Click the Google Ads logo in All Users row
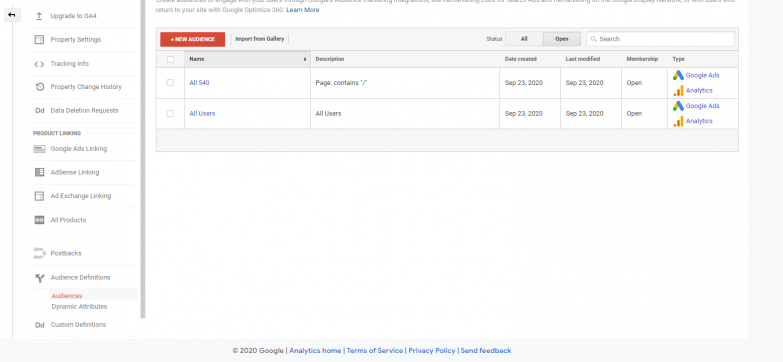This screenshot has height=362, width=783. pos(678,106)
